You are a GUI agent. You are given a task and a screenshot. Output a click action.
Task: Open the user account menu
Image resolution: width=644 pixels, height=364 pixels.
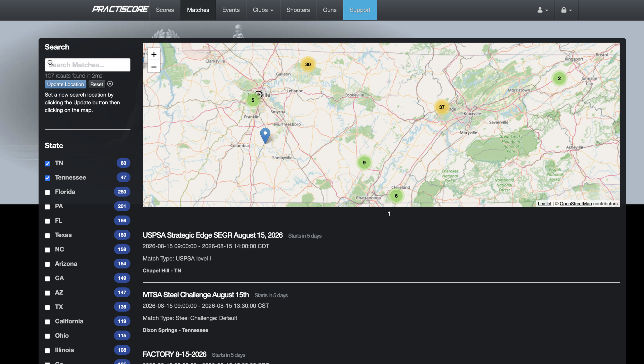(x=543, y=10)
